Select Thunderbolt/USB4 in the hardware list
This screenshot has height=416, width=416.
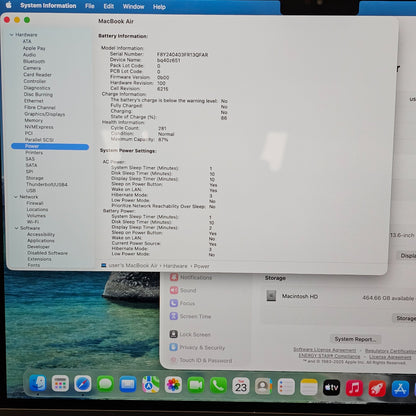click(x=47, y=184)
